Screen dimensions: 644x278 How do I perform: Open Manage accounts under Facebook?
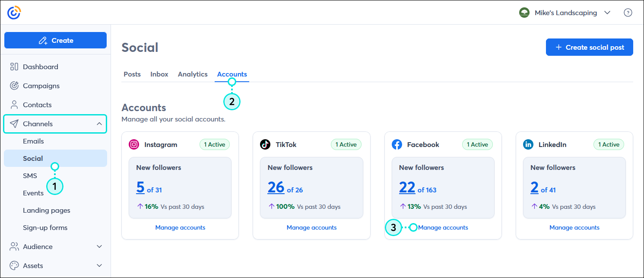click(x=443, y=227)
